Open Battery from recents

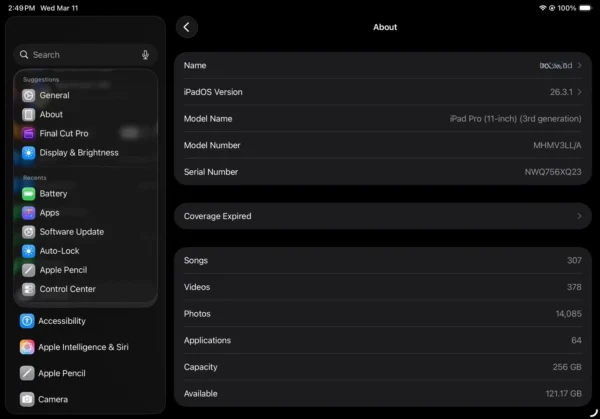53,194
